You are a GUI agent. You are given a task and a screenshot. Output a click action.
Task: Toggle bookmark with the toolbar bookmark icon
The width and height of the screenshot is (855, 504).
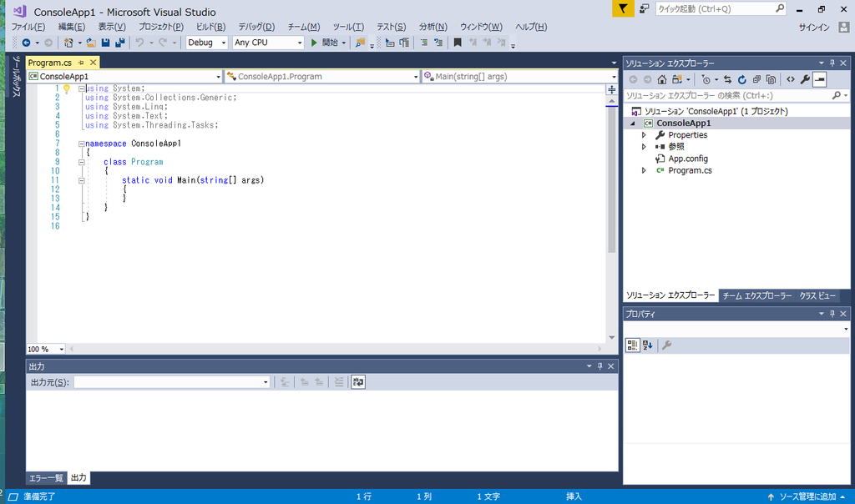458,43
